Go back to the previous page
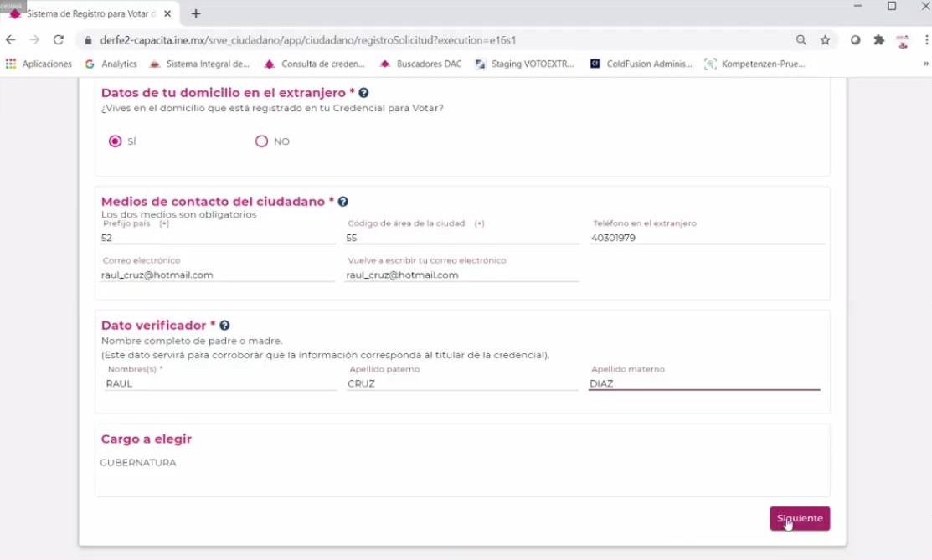 click(x=11, y=40)
